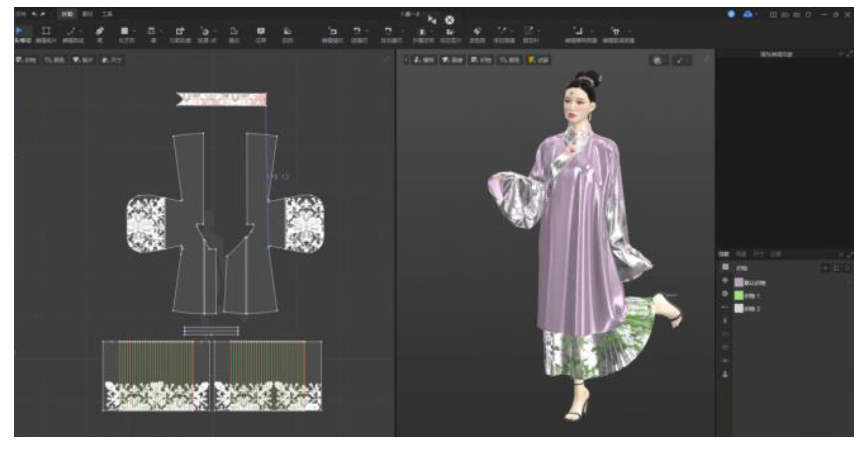Open the dropdown arrow beside the Rectangle tool
The height and width of the screenshot is (452, 868).
click(x=134, y=31)
